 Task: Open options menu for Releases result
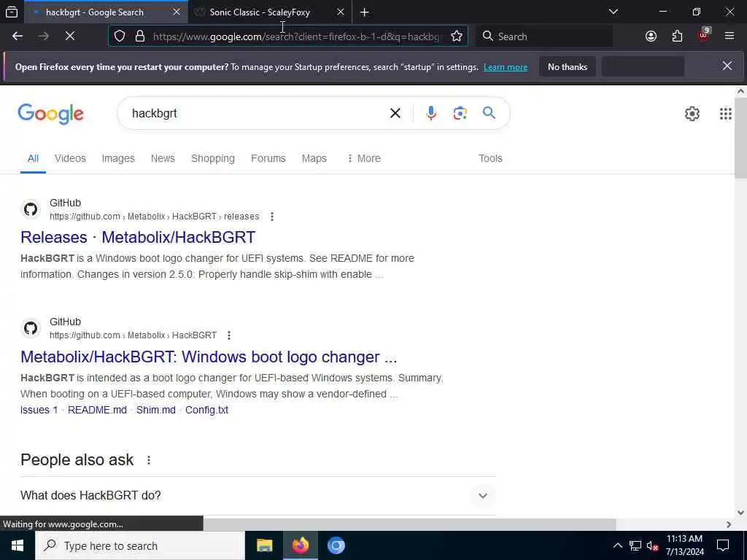pos(272,217)
